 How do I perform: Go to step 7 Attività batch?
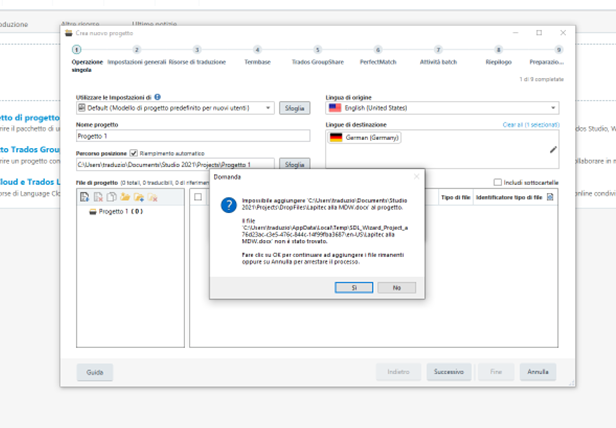point(438,55)
